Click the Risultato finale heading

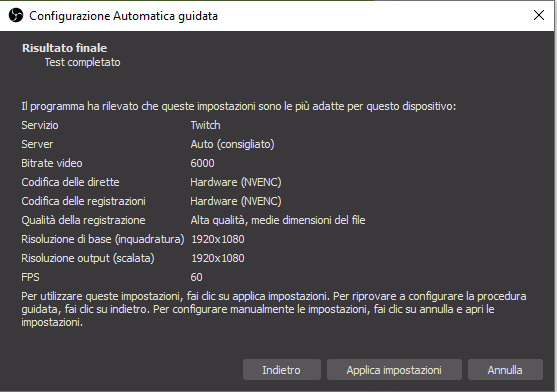click(64, 48)
